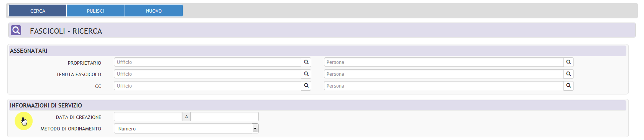Click search icon for Proprietario Ufficio
Screen dimensions: 644x140
306,62
